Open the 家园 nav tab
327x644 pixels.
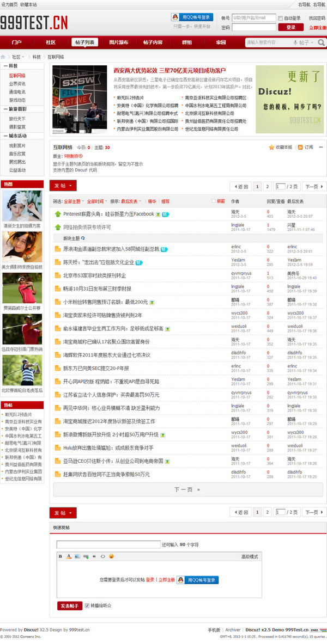click(x=221, y=42)
